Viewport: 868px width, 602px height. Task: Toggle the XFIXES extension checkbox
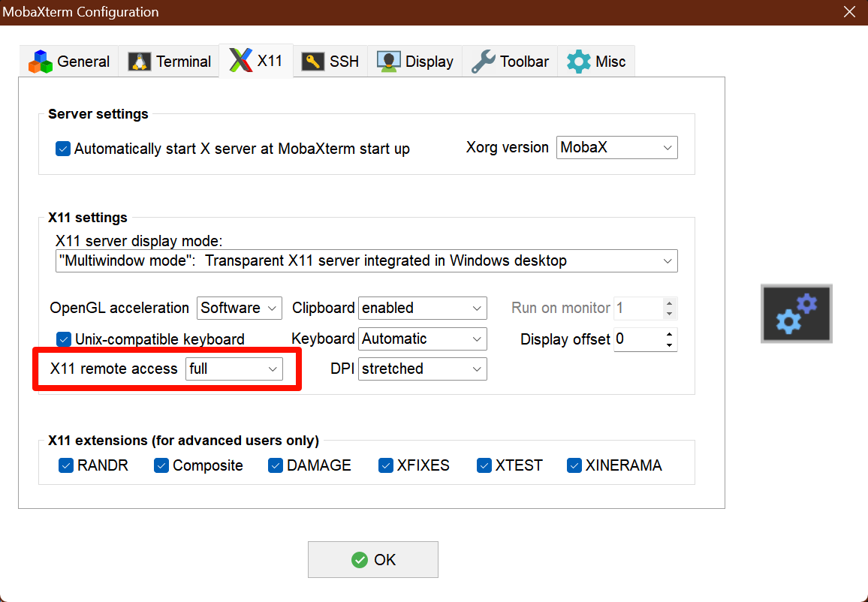pos(385,465)
